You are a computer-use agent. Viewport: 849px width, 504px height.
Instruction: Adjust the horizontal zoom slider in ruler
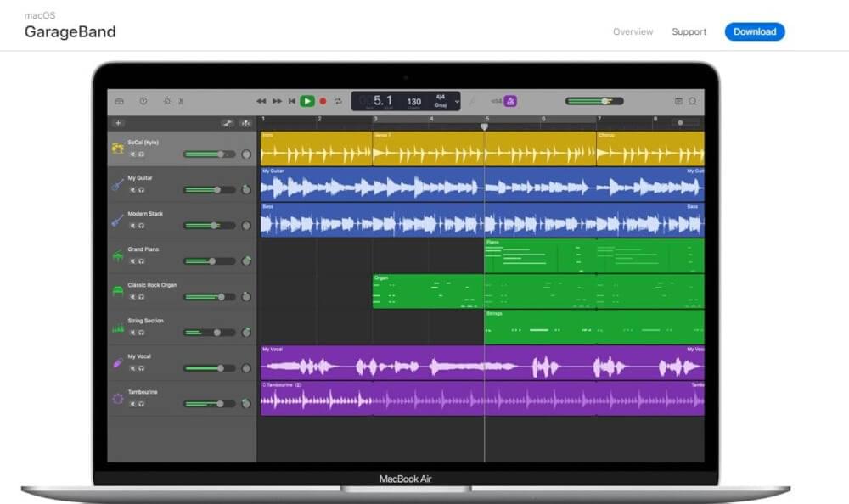(x=685, y=123)
